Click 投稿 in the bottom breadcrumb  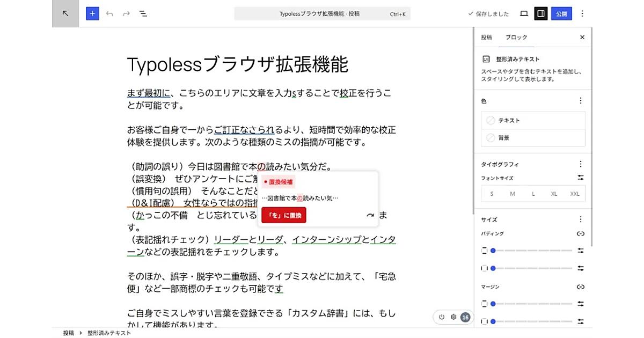69,333
